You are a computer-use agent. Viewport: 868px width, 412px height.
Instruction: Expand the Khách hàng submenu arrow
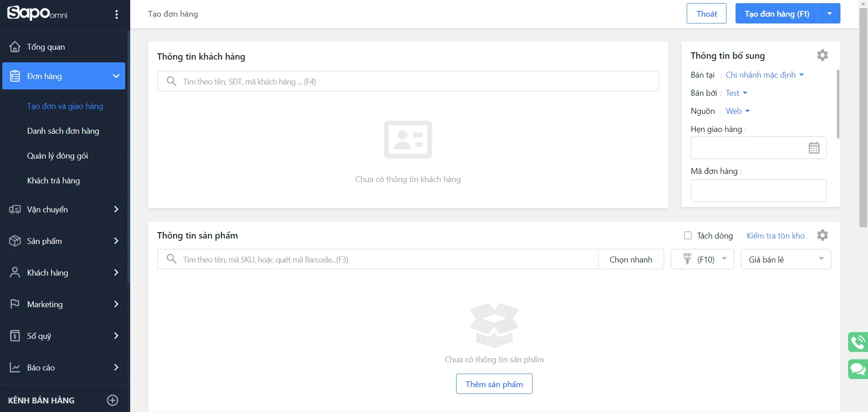(x=116, y=272)
